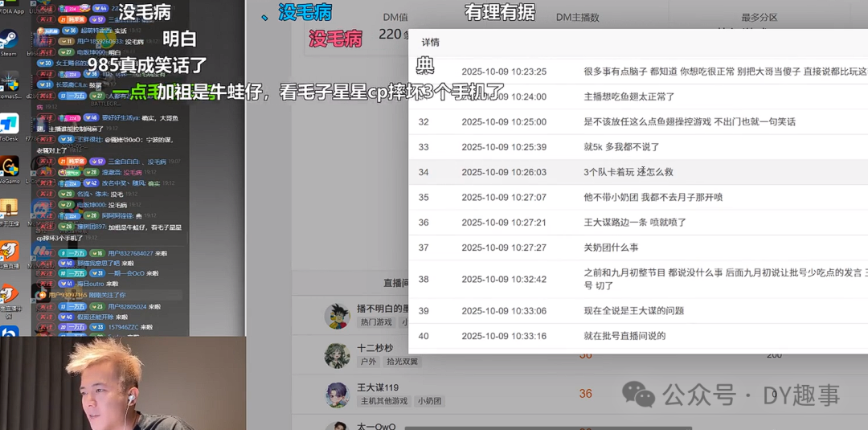Select the 户外 tag under 十二秒秒
The image size is (868, 430).
pyautogui.click(x=368, y=362)
